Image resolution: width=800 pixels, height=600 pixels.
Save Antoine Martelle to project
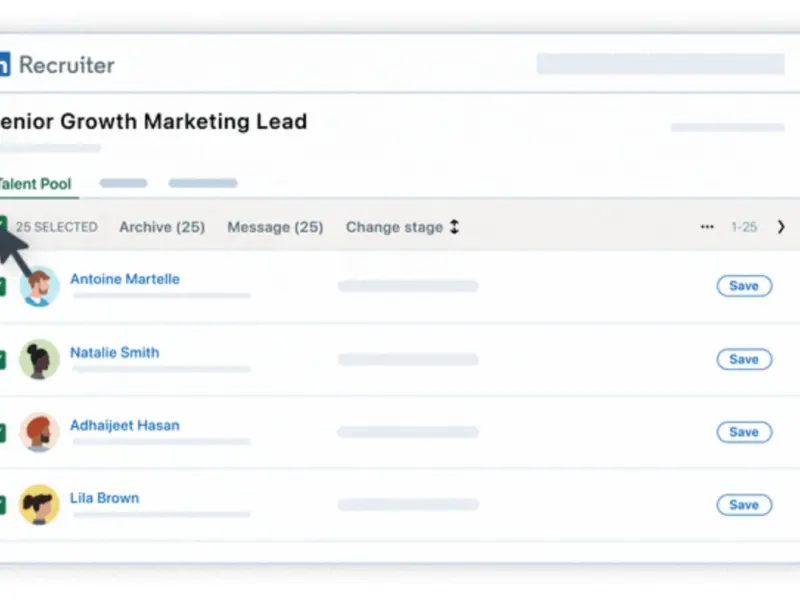744,286
